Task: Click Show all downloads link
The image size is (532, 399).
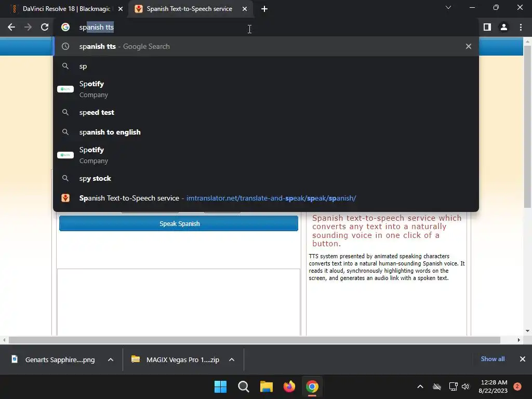Action: tap(493, 359)
